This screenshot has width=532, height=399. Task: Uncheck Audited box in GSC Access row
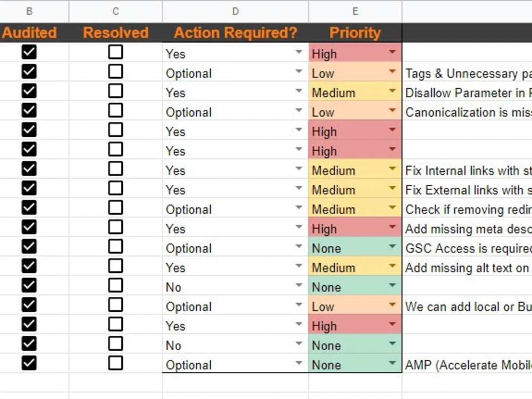[29, 246]
